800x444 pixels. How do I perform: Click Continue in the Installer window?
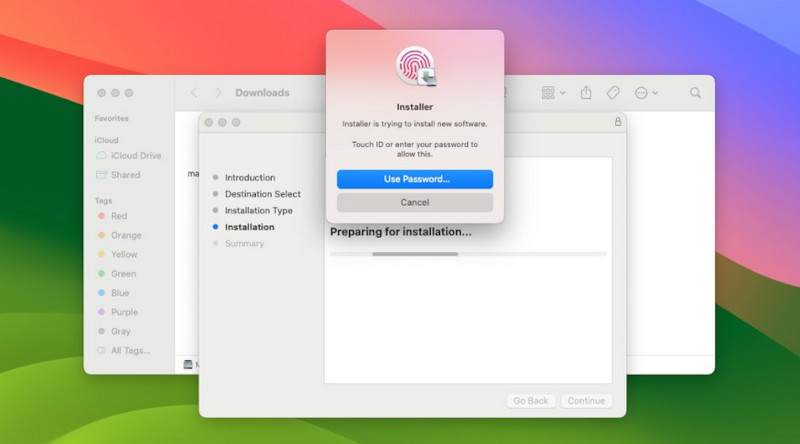pos(586,401)
